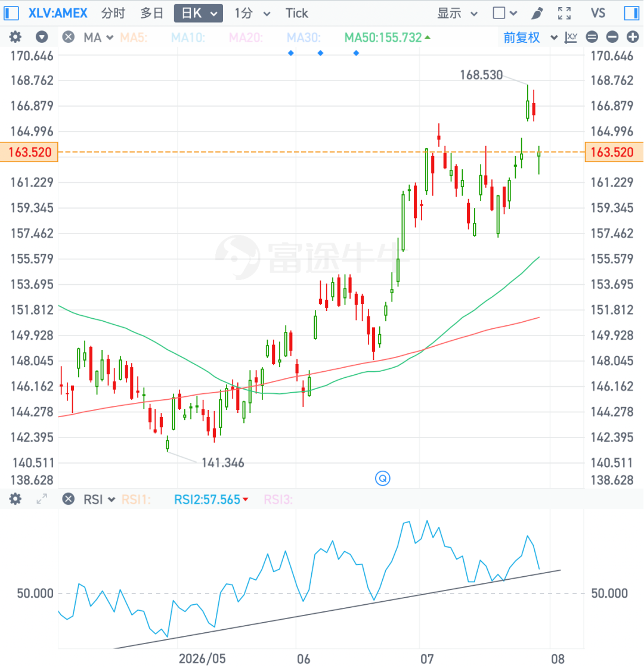Click the 163.520 current price label on left axis
This screenshot has height=668, width=644.
tap(29, 152)
